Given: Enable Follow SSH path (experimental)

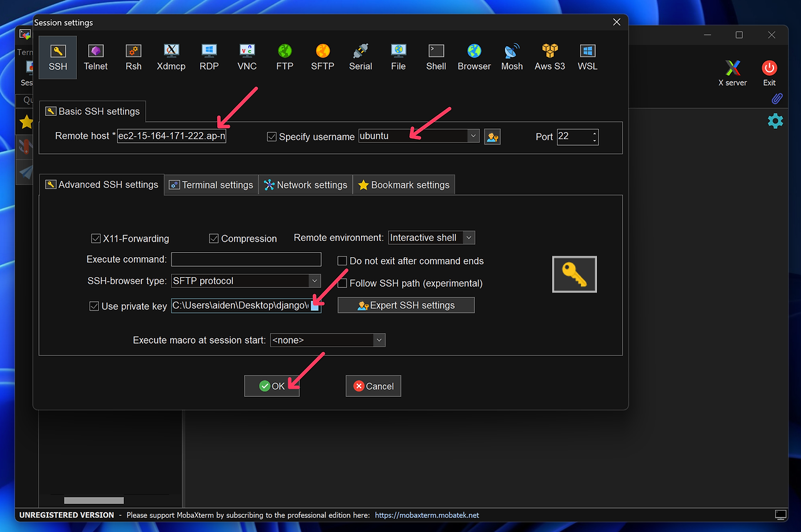Looking at the screenshot, I should [x=342, y=284].
